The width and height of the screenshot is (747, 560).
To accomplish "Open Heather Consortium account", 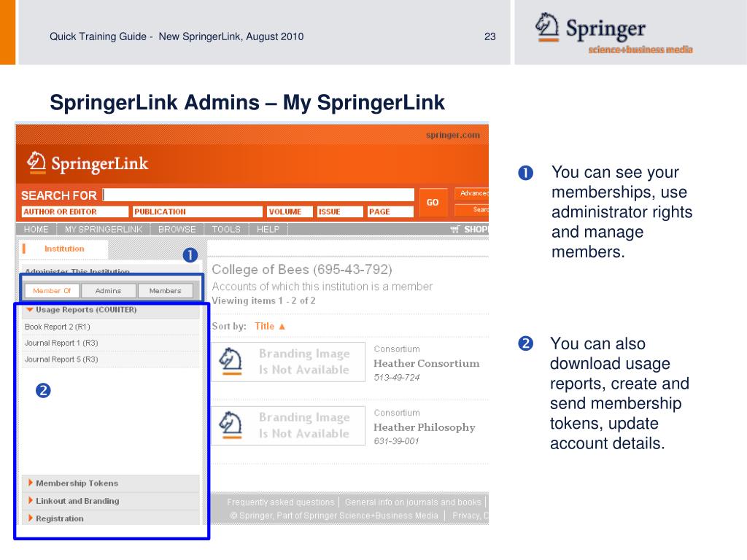I will [x=426, y=363].
